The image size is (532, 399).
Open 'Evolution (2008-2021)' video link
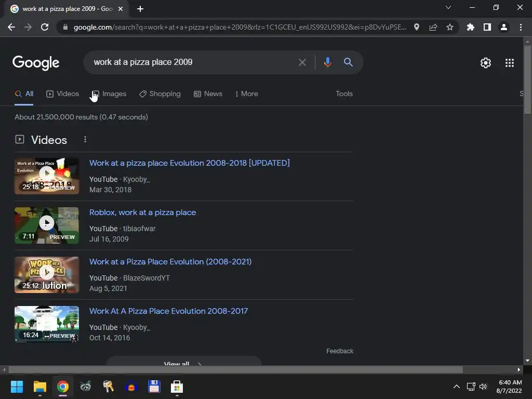[x=170, y=262]
